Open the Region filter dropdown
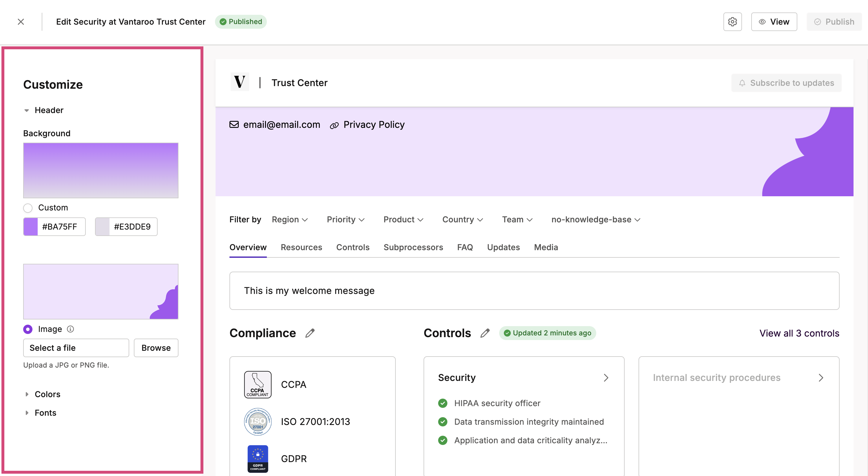This screenshot has width=868, height=476. (x=290, y=219)
